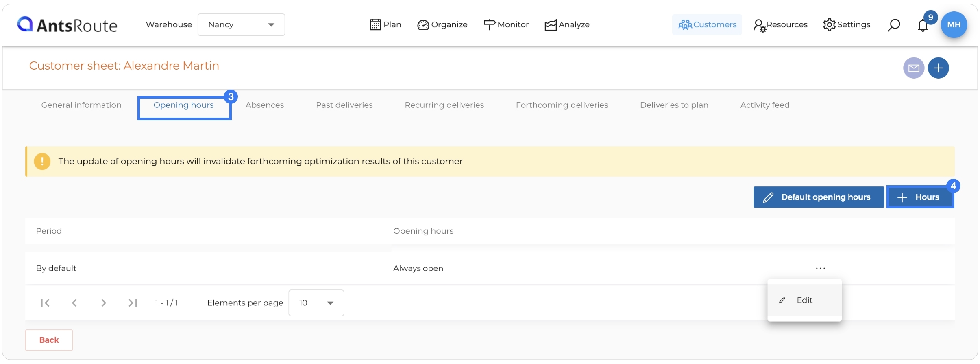Open the three-dot menu for By default row
Screen dimensions: 980x364
[821, 268]
